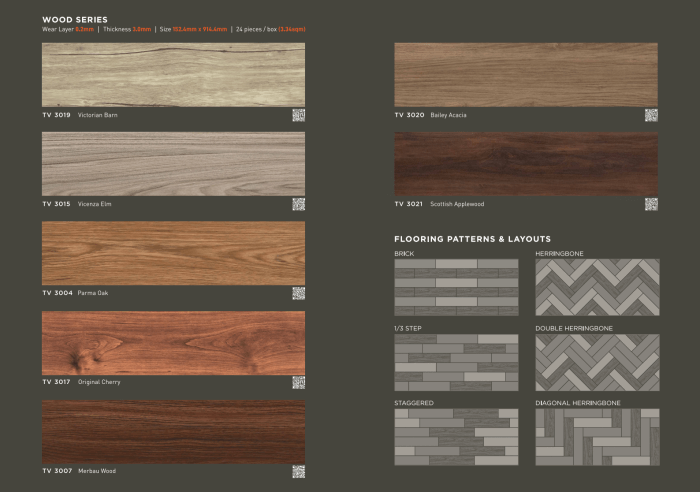Image resolution: width=700 pixels, height=492 pixels.
Task: Click the TV 3004 Parma Oak label
Action: (75, 293)
